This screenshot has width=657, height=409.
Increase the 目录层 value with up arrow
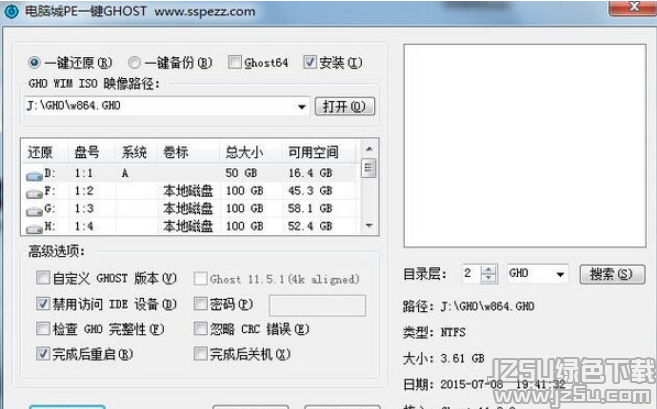(488, 270)
